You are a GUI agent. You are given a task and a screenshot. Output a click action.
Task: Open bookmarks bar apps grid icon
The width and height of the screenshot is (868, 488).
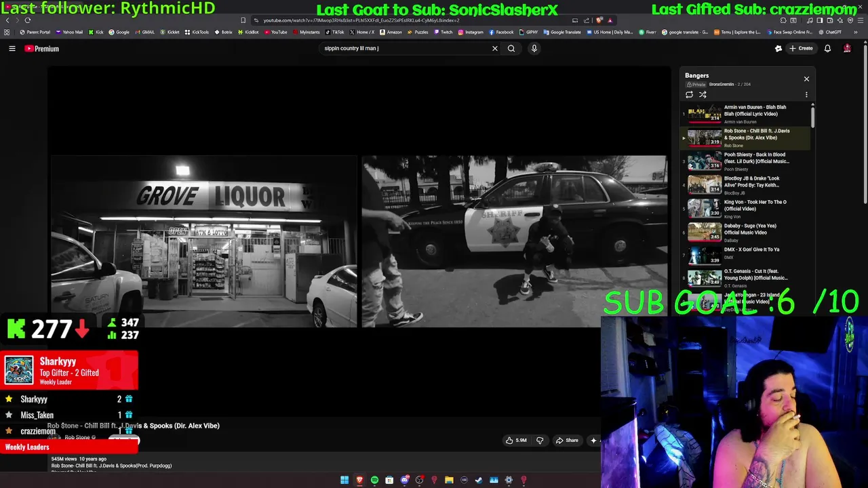pos(7,32)
